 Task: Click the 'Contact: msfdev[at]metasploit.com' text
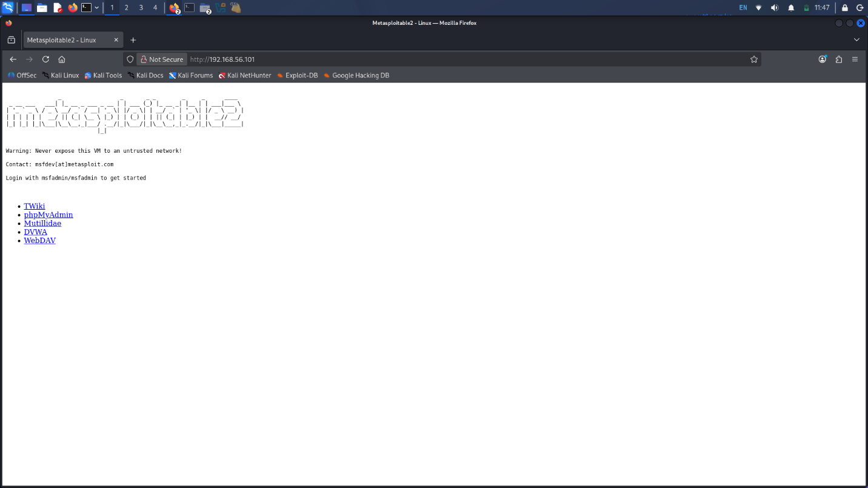click(59, 164)
